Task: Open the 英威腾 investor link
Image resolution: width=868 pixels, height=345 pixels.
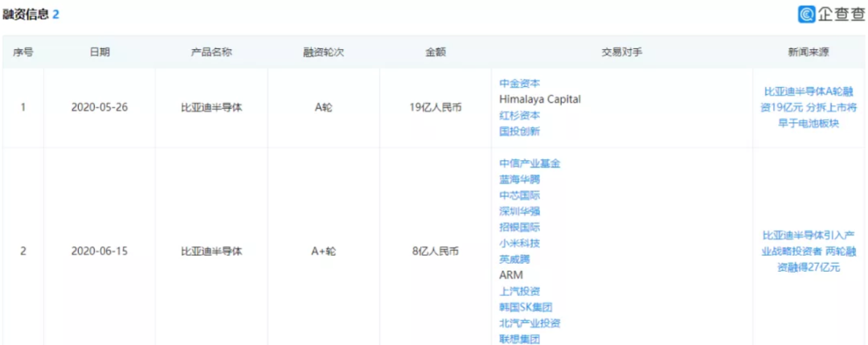Action: click(514, 259)
